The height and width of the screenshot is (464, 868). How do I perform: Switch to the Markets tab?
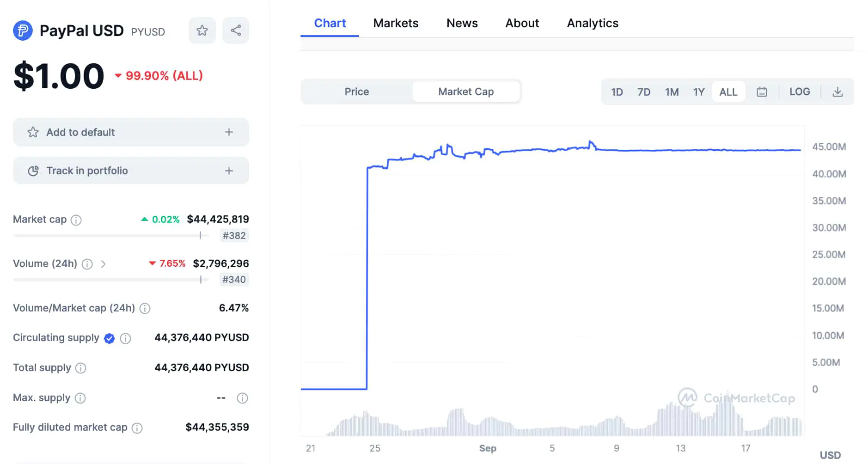click(x=396, y=23)
